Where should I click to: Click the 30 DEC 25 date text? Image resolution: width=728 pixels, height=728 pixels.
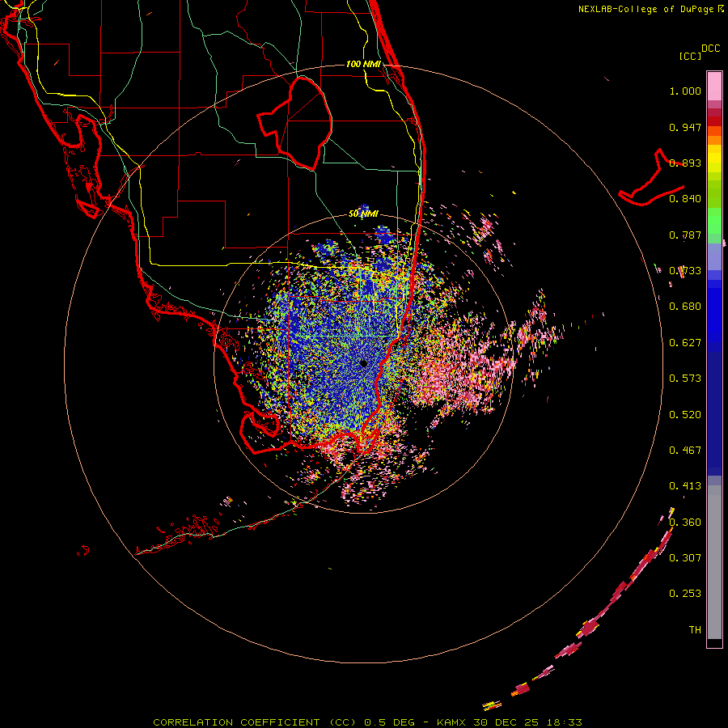[506, 722]
